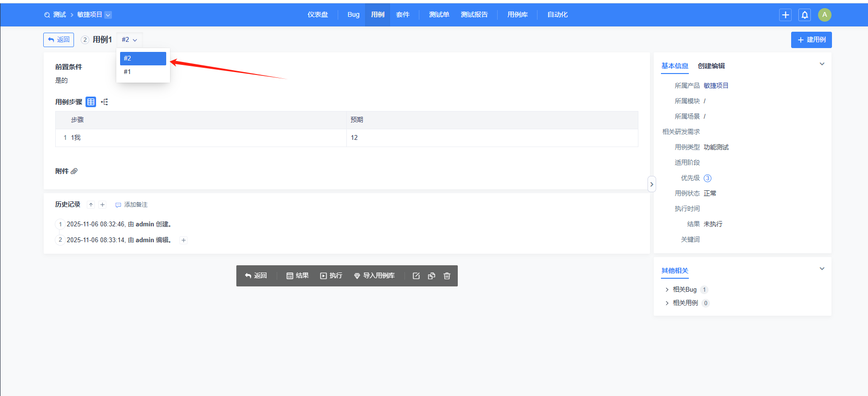
Task: Click the case ID badge 2 beside 用例1
Action: pyautogui.click(x=85, y=40)
